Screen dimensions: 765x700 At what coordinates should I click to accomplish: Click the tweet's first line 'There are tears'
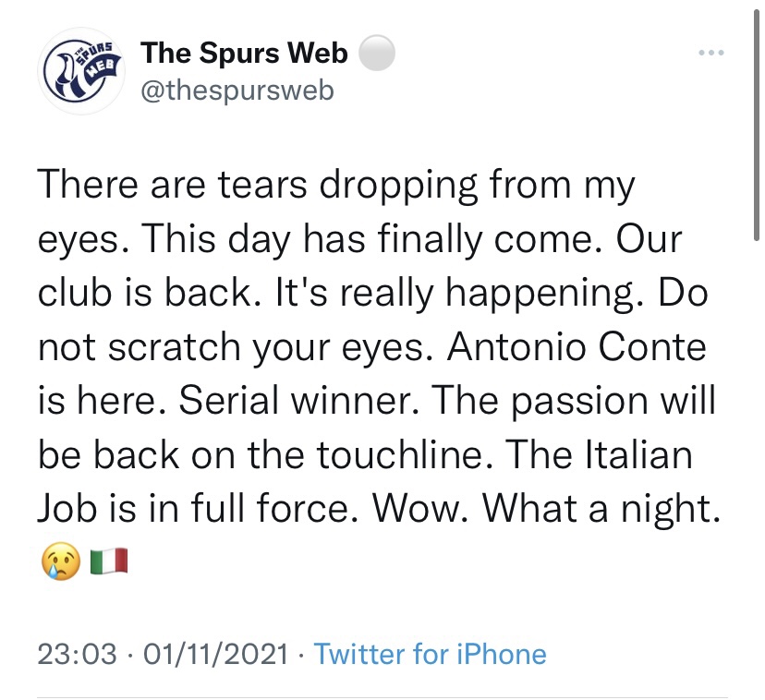171,186
